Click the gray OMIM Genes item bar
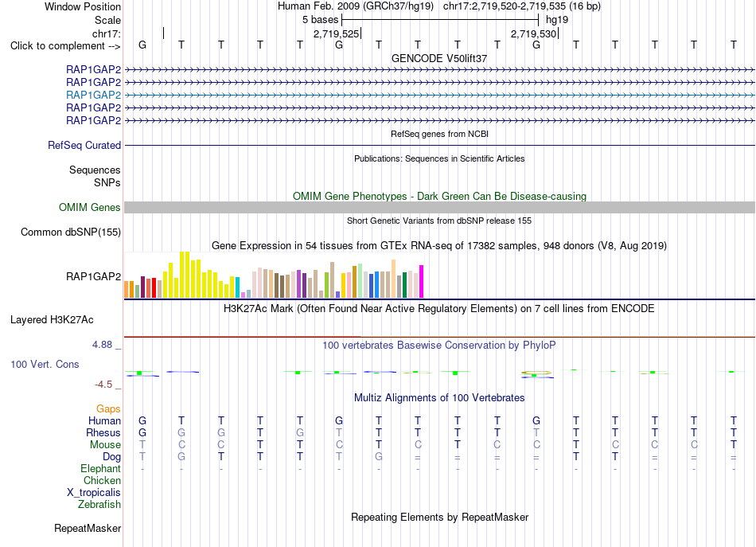Screen dimensions: 756x547 pyautogui.click(x=439, y=208)
